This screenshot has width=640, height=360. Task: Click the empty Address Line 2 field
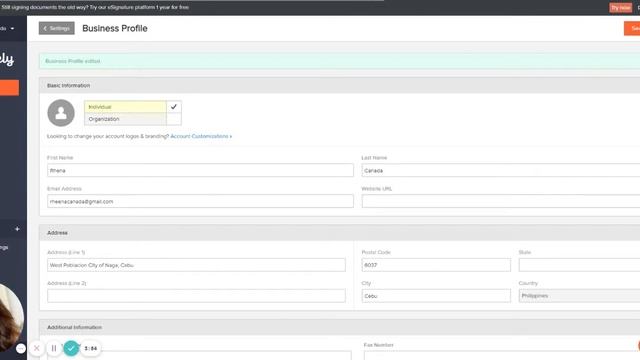(196, 296)
